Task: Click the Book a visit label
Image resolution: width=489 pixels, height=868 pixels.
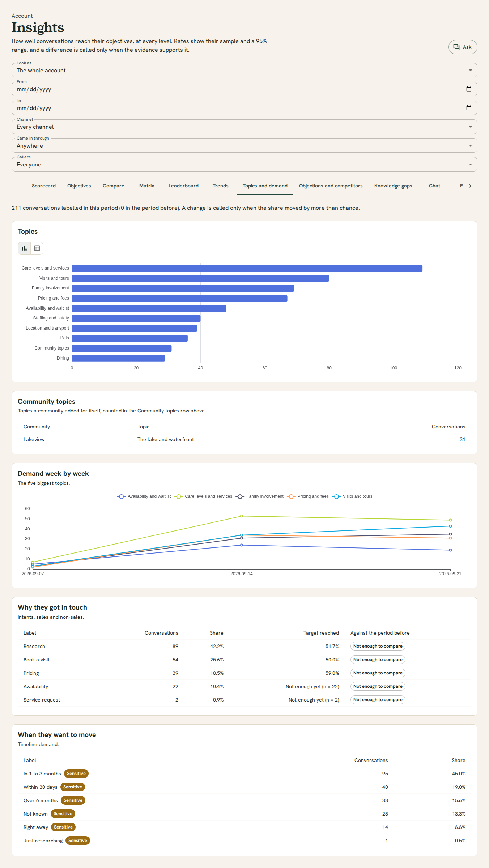Action: point(37,660)
